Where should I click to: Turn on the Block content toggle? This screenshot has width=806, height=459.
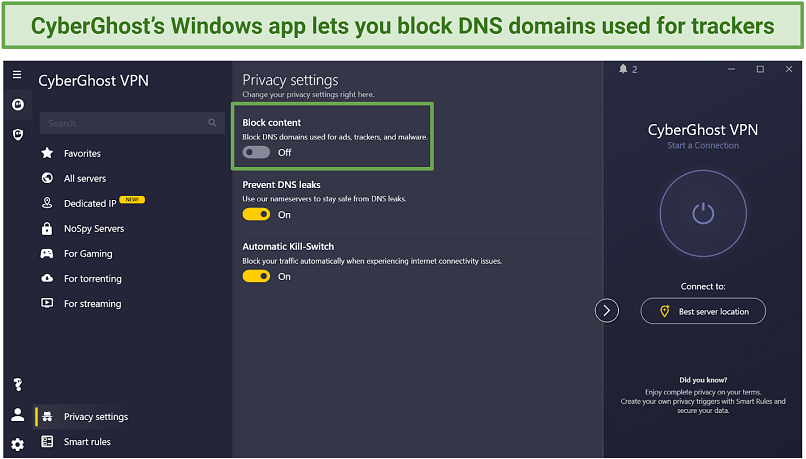point(256,152)
